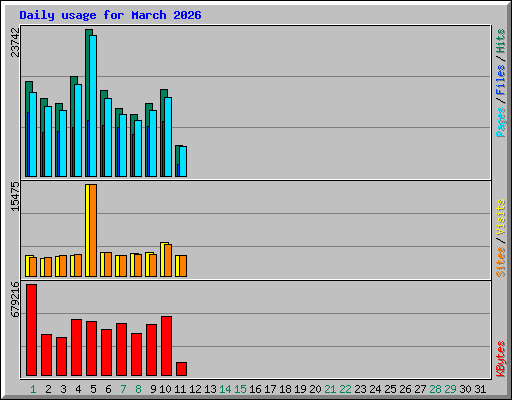Select green day 15 label on x-axis
The image size is (512, 400).
pyautogui.click(x=240, y=389)
